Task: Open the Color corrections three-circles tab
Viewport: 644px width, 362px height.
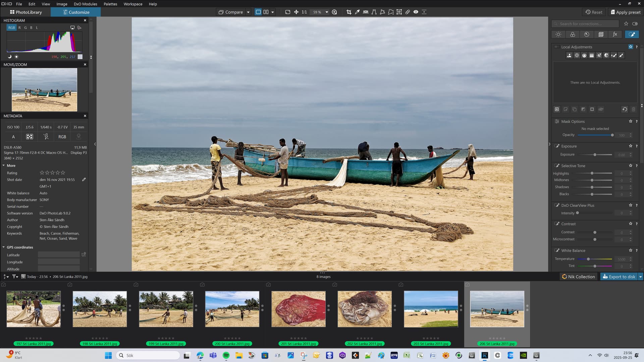Action: pyautogui.click(x=573, y=34)
